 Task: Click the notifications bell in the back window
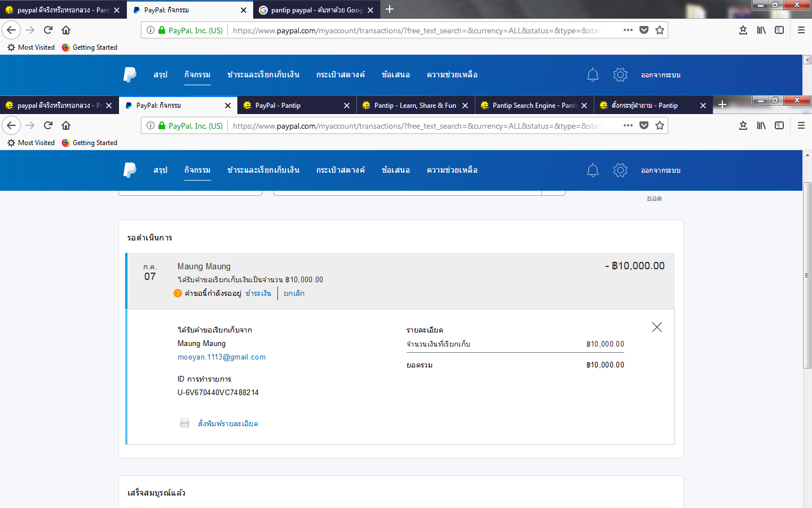[x=593, y=75]
